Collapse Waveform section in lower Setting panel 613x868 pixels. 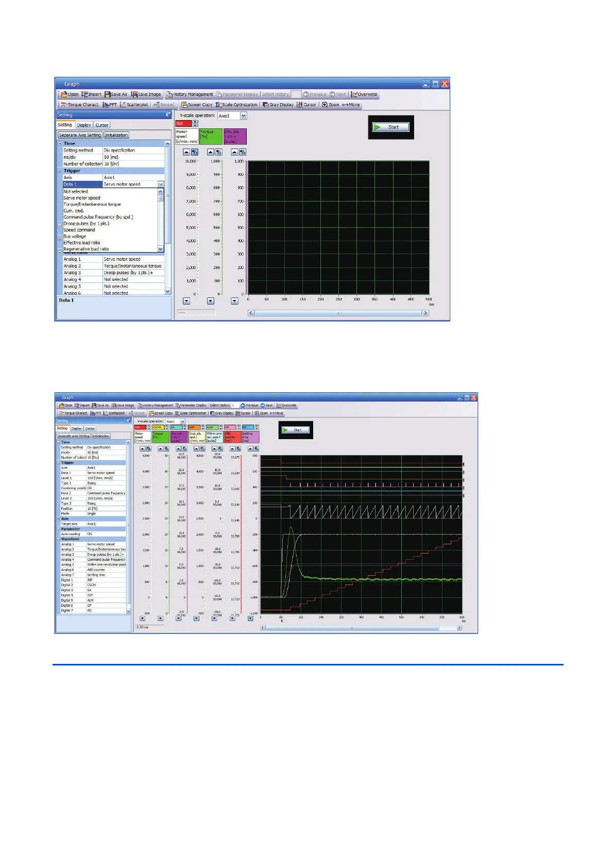58,539
